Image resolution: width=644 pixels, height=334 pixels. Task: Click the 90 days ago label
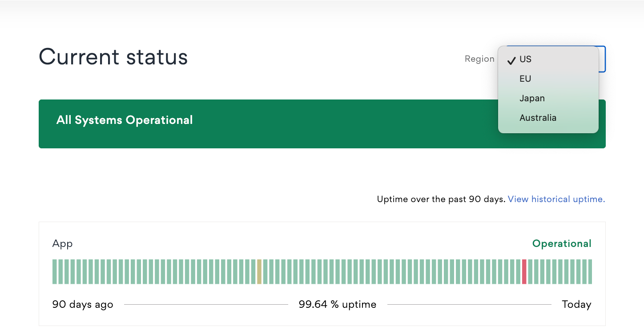(x=83, y=304)
